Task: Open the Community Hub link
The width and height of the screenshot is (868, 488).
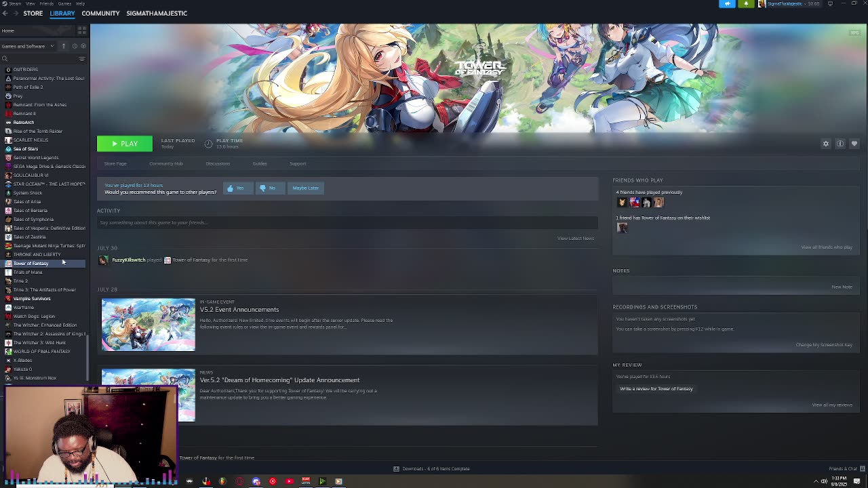Action: point(166,163)
